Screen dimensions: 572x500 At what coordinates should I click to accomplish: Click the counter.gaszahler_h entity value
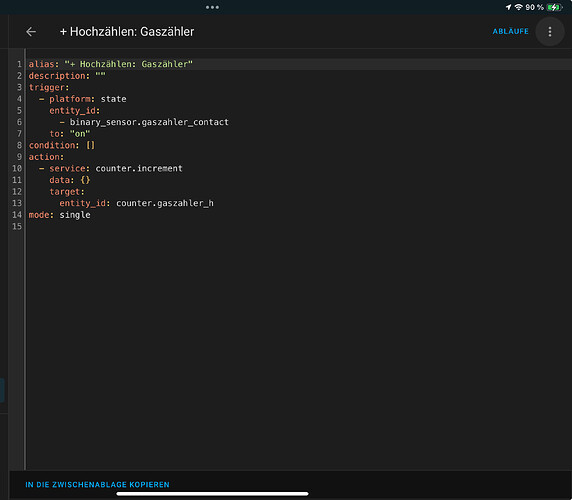click(x=165, y=203)
